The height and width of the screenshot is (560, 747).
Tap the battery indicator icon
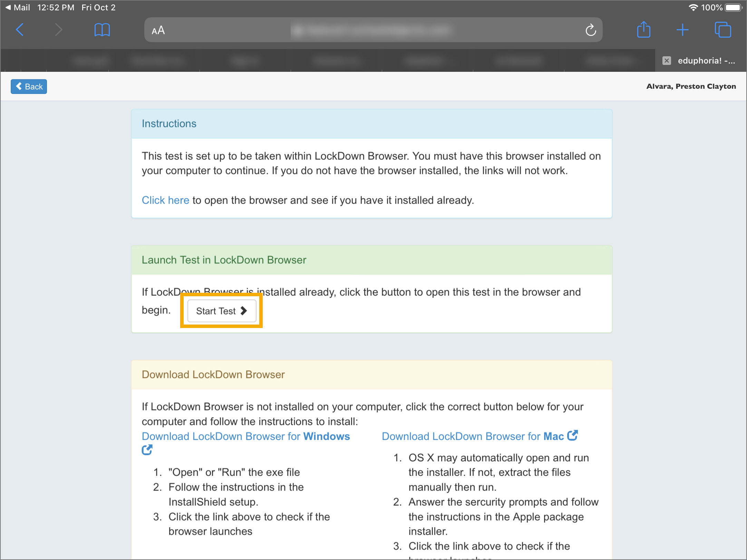coord(733,7)
